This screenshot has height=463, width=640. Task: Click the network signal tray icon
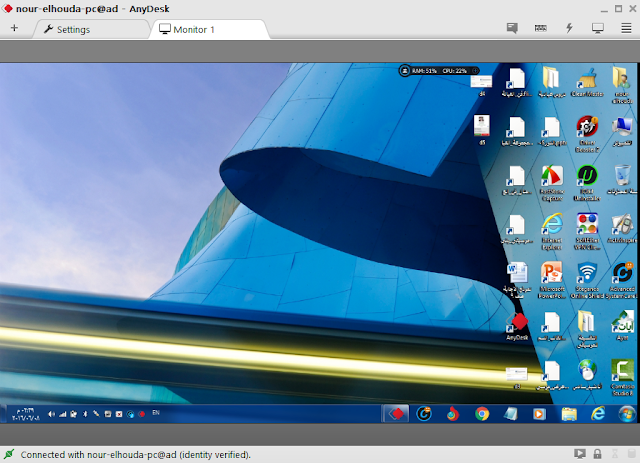point(62,414)
